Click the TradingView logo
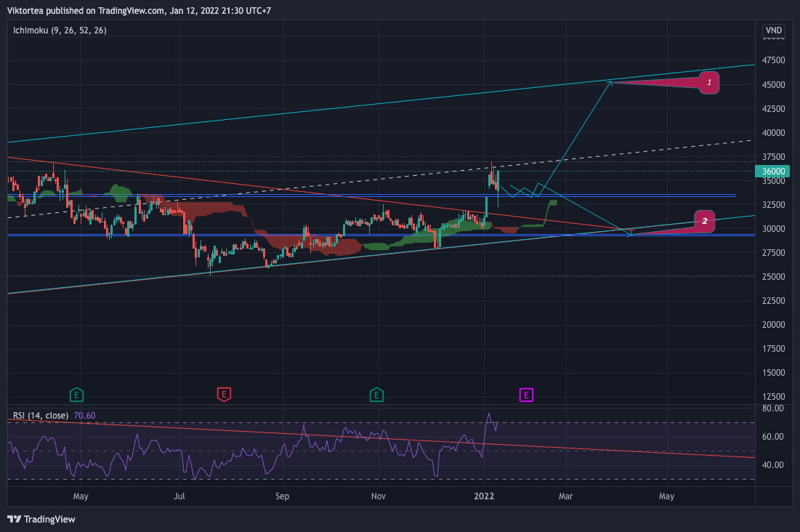This screenshot has height=532, width=800. click(x=41, y=519)
